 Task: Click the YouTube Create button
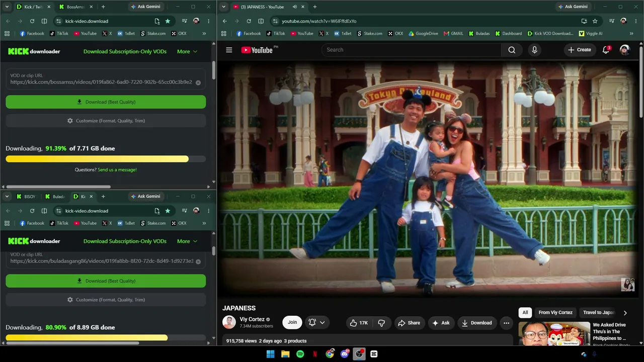click(x=580, y=50)
